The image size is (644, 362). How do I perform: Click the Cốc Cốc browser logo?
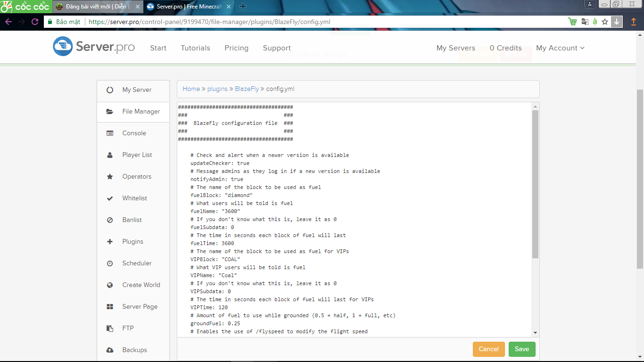pyautogui.click(x=25, y=6)
